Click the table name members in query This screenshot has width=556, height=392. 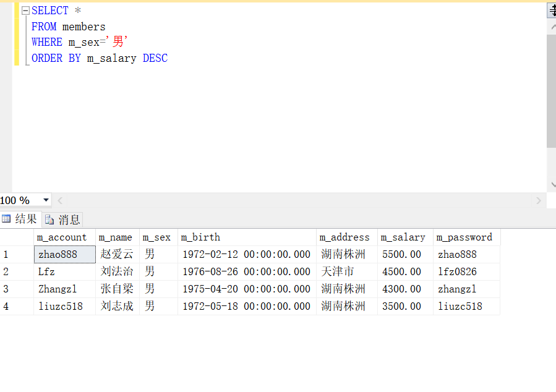(x=83, y=27)
